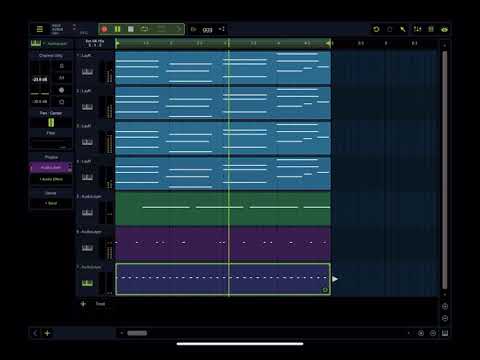The height and width of the screenshot is (360, 480).
Task: Click the plus icon to add a track
Action: (x=83, y=304)
